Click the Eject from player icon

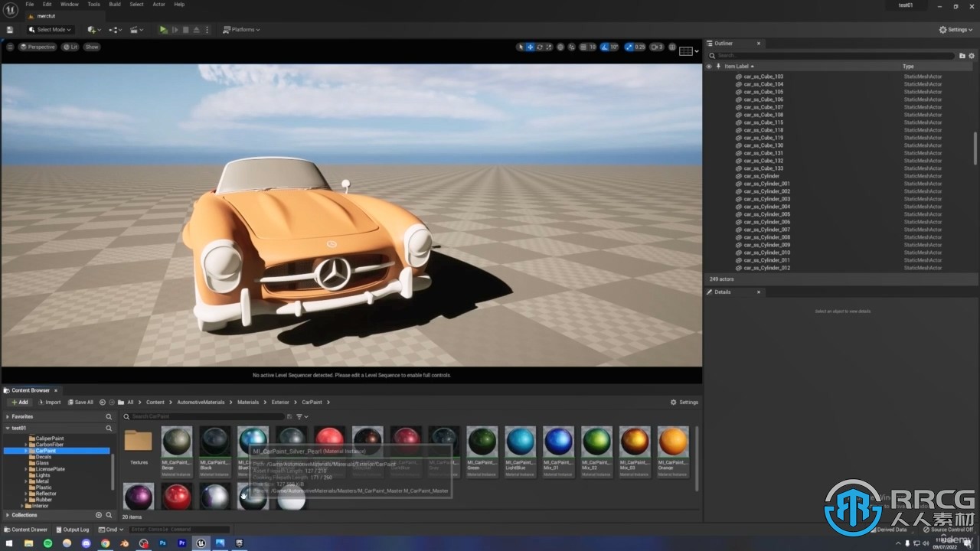tap(196, 30)
